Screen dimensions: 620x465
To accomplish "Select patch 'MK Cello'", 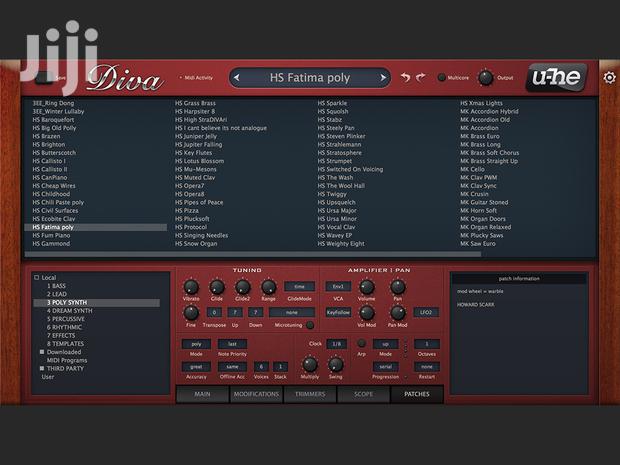I will [473, 169].
